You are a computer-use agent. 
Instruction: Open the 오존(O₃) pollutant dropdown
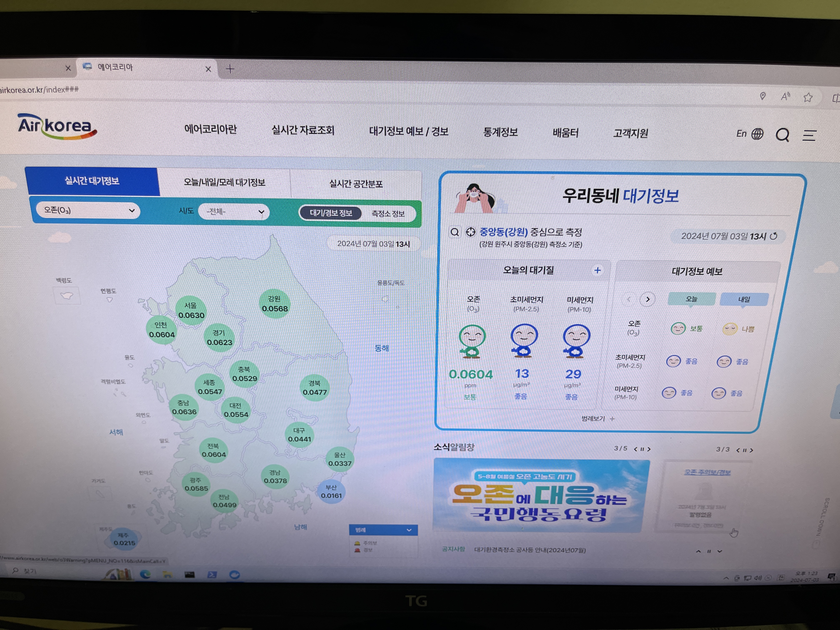(x=88, y=210)
